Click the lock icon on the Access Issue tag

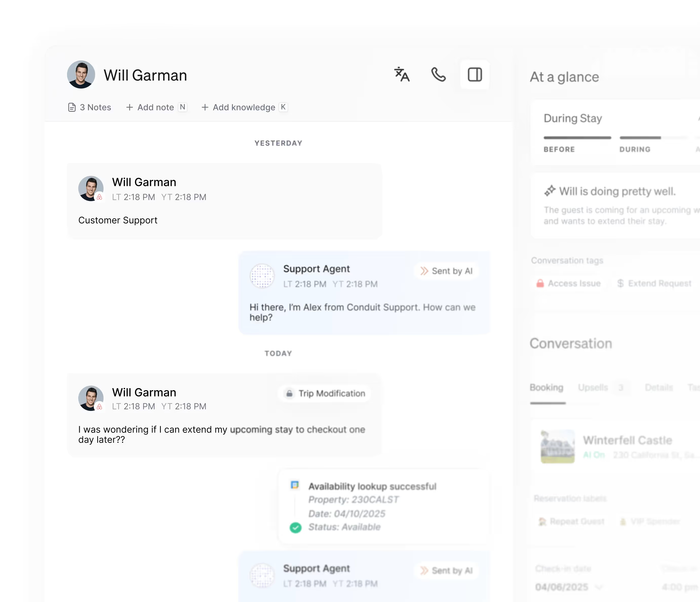pyautogui.click(x=540, y=283)
